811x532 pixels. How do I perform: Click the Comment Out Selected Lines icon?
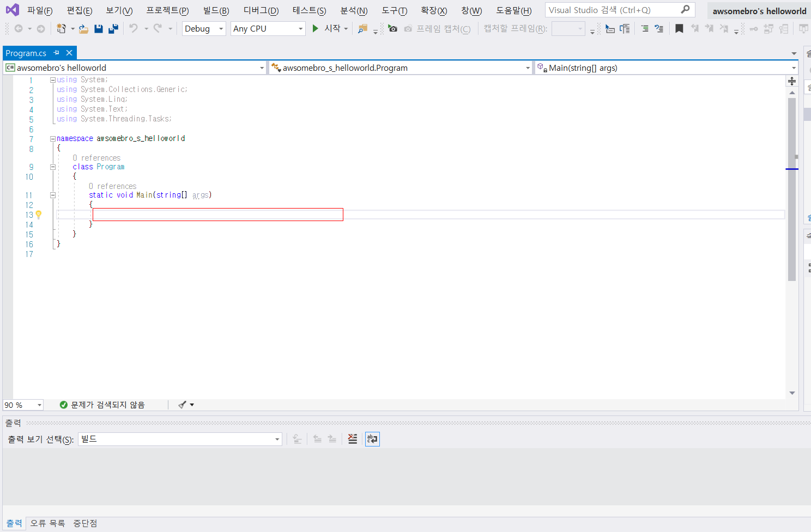coord(645,28)
